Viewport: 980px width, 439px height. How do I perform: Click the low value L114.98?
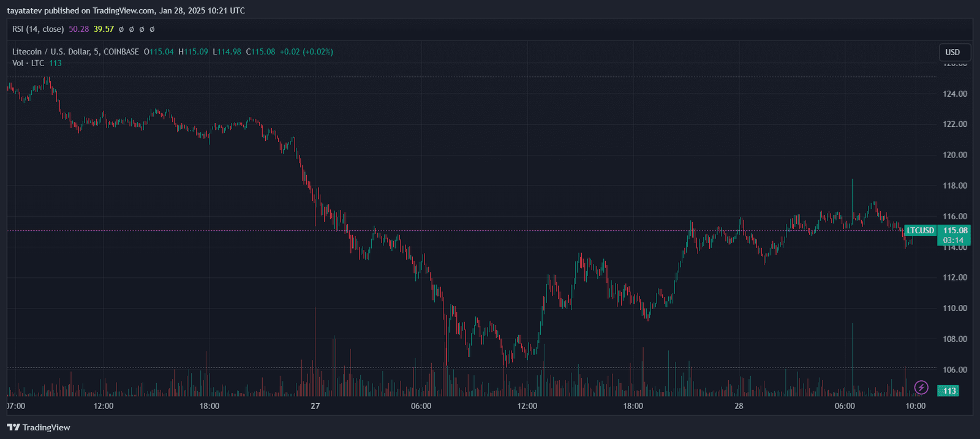click(227, 52)
